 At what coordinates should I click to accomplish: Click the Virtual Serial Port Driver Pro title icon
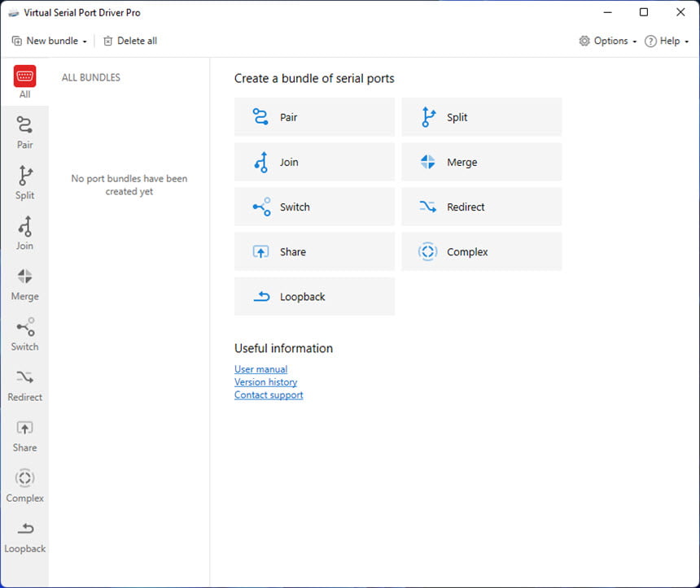tap(14, 13)
